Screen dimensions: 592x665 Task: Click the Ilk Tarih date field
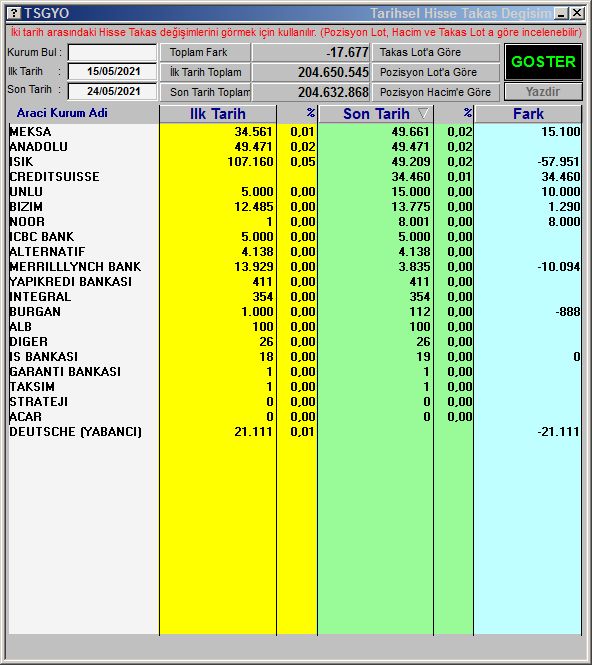(112, 71)
